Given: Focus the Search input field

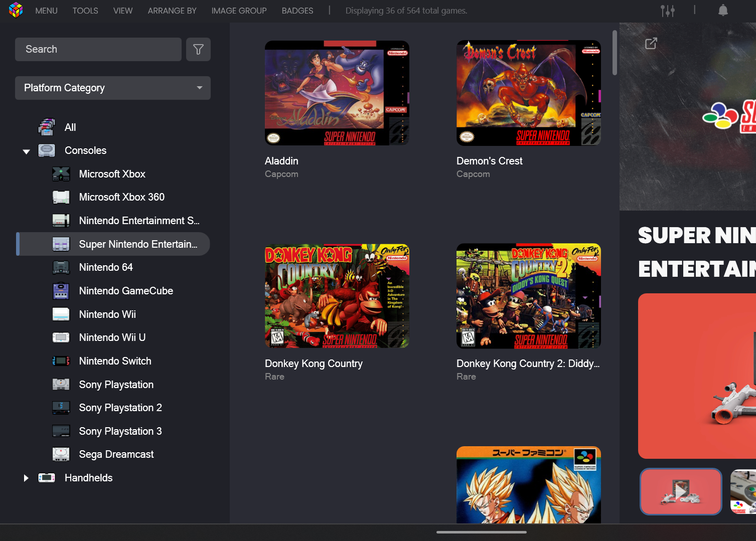Looking at the screenshot, I should (x=98, y=49).
